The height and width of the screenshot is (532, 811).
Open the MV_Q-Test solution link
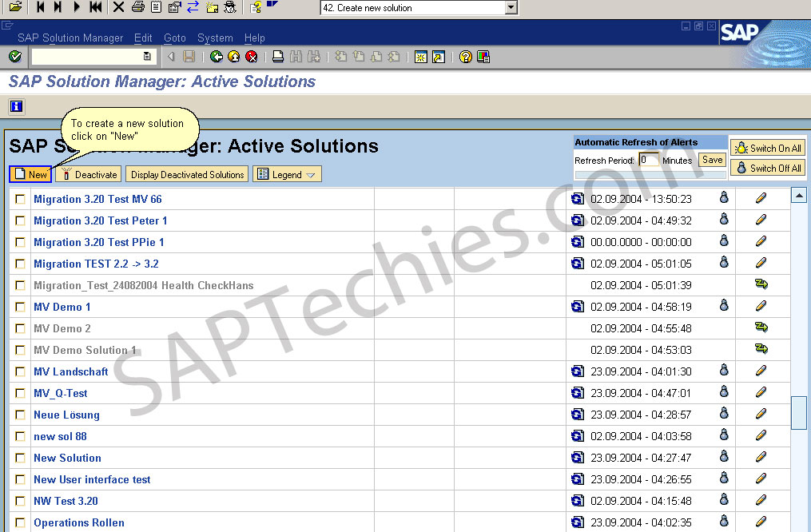(x=61, y=393)
